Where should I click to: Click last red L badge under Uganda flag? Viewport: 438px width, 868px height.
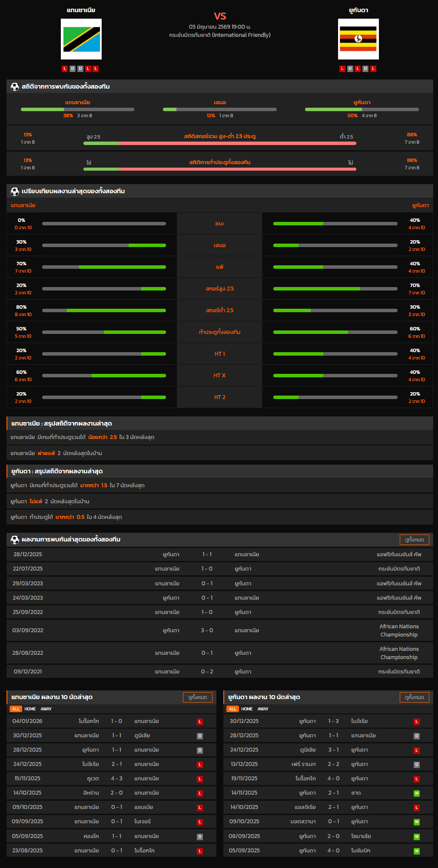373,69
